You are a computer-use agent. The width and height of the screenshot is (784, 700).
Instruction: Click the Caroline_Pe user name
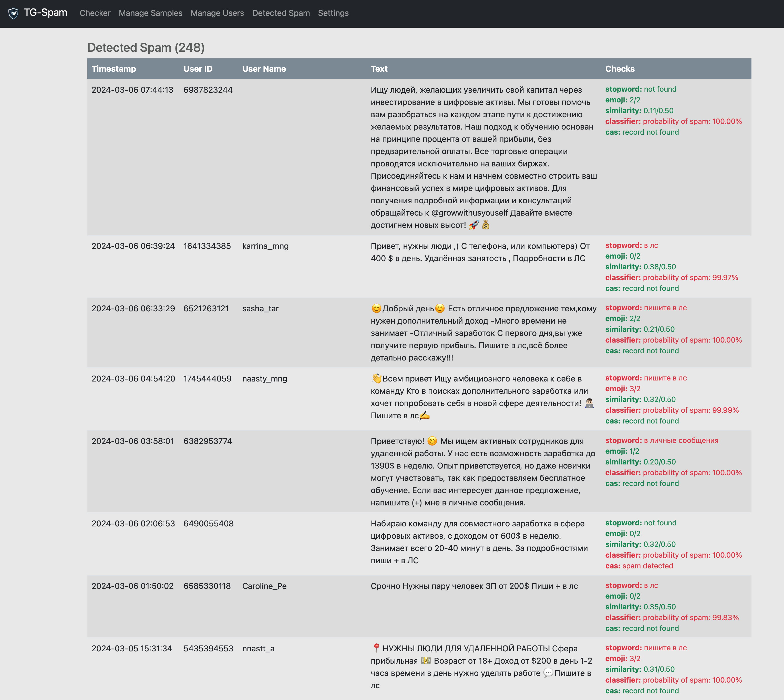click(x=264, y=586)
